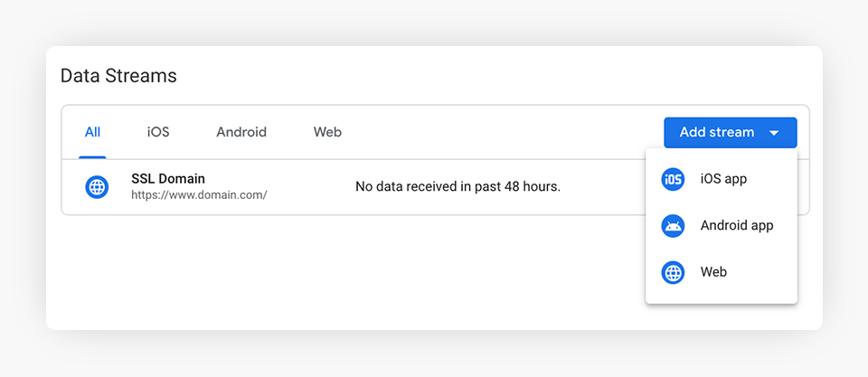The height and width of the screenshot is (377, 868).
Task: Click the https://www.domain.com/ URL text
Action: point(199,194)
